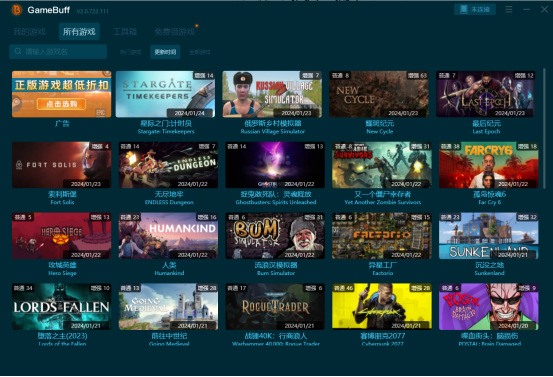This screenshot has width=553, height=377.
Task: Select the 更新时间 sort filter
Action: [x=165, y=52]
